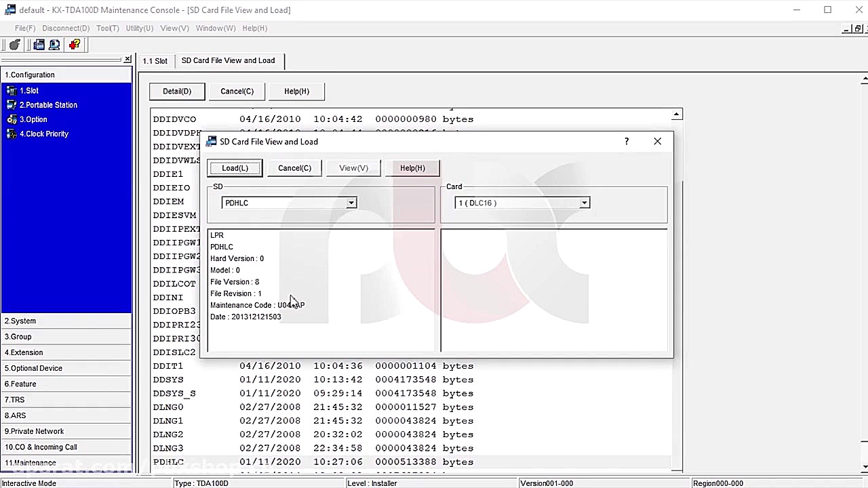Click Detail(D) button in background window
Image resolution: width=868 pixels, height=488 pixels.
pos(177,91)
